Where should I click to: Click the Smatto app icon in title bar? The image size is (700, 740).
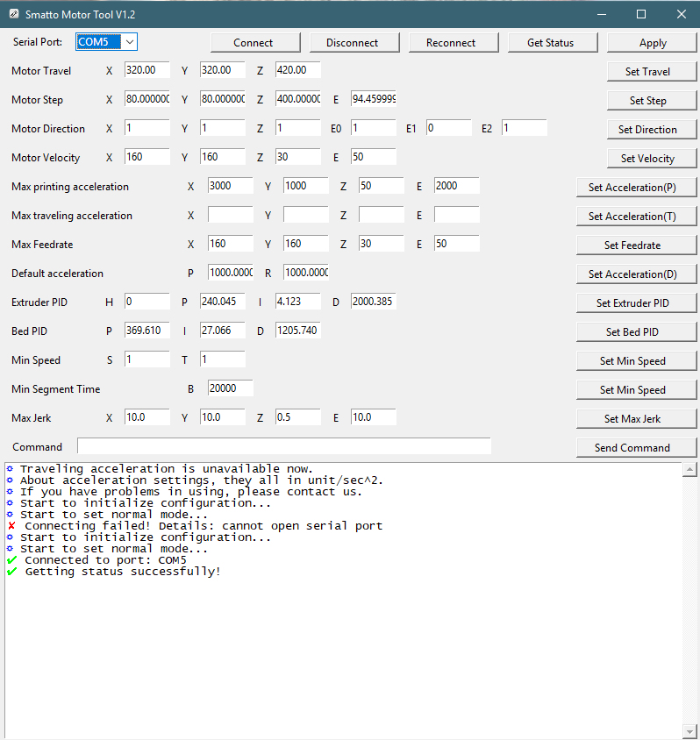[14, 14]
